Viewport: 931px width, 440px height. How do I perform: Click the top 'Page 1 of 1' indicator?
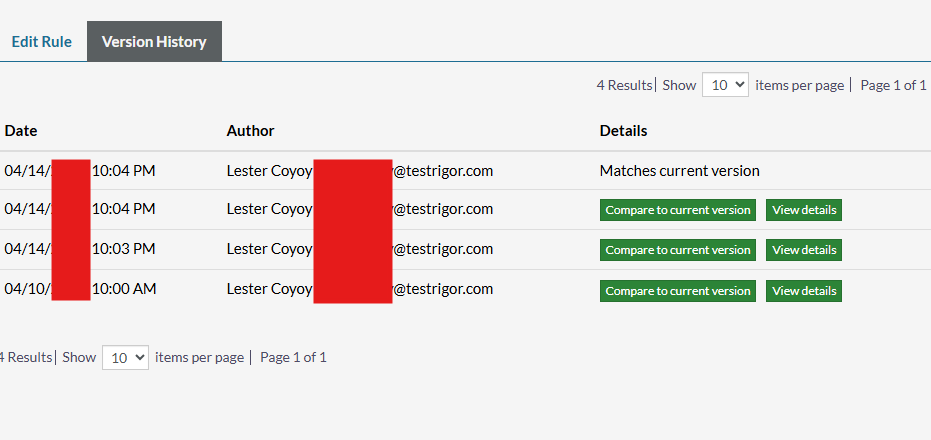point(893,85)
